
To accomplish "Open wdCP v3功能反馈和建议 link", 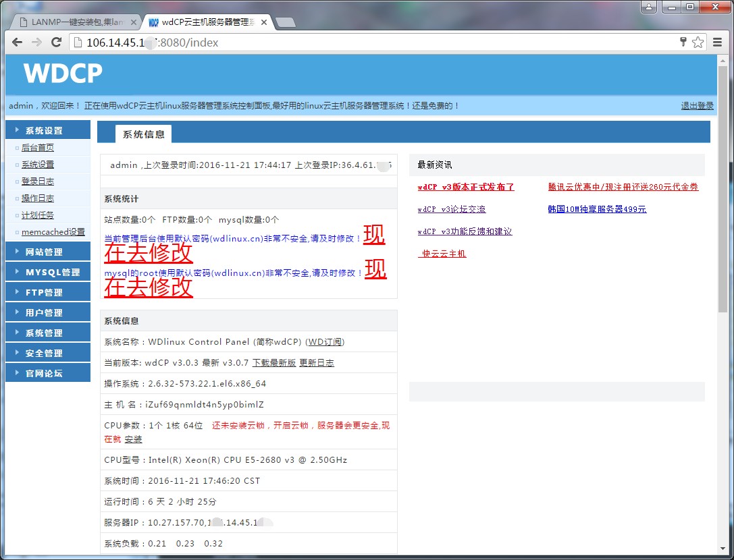I will [x=465, y=231].
